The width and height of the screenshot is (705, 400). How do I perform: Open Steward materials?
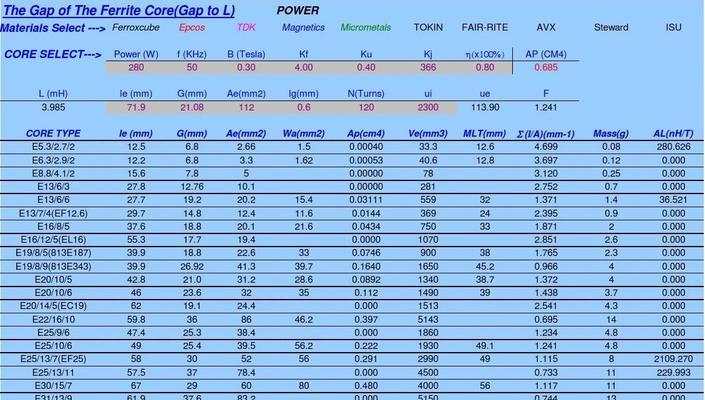[611, 27]
